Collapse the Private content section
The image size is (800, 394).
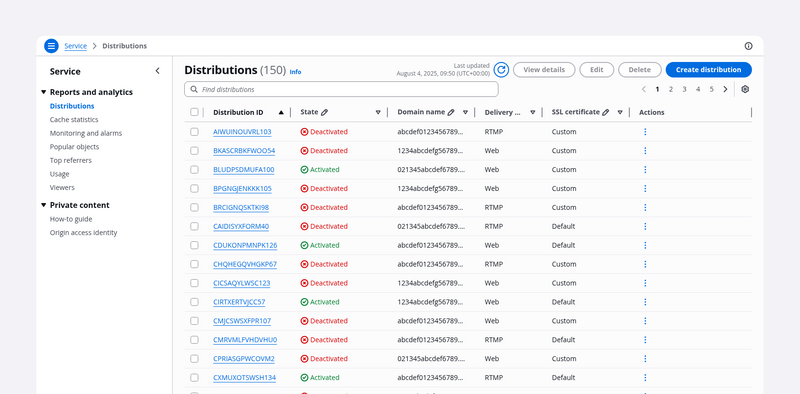[x=43, y=205]
